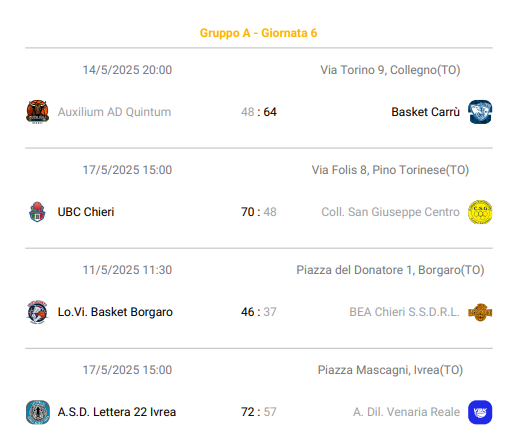
Task: Open the Basket Carrù team name
Action: 426,112
